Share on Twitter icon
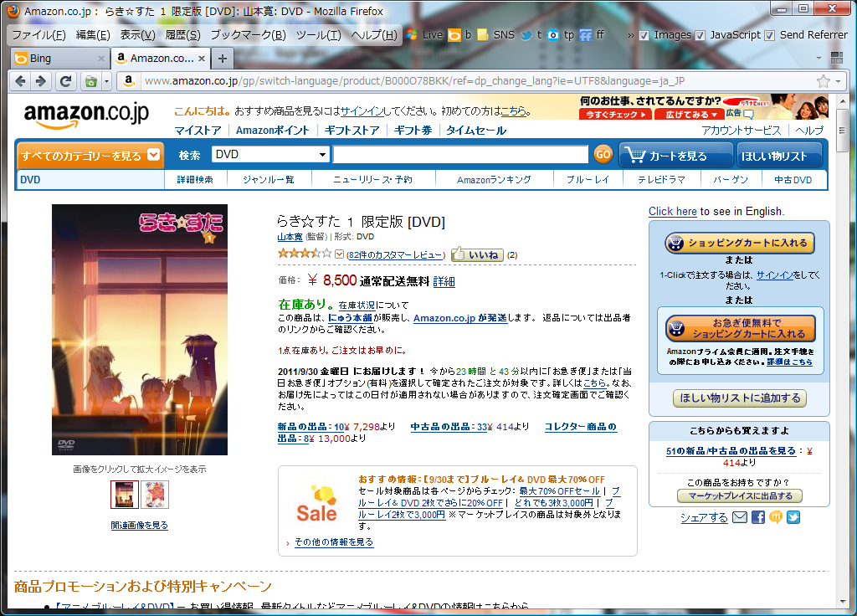 click(x=793, y=516)
